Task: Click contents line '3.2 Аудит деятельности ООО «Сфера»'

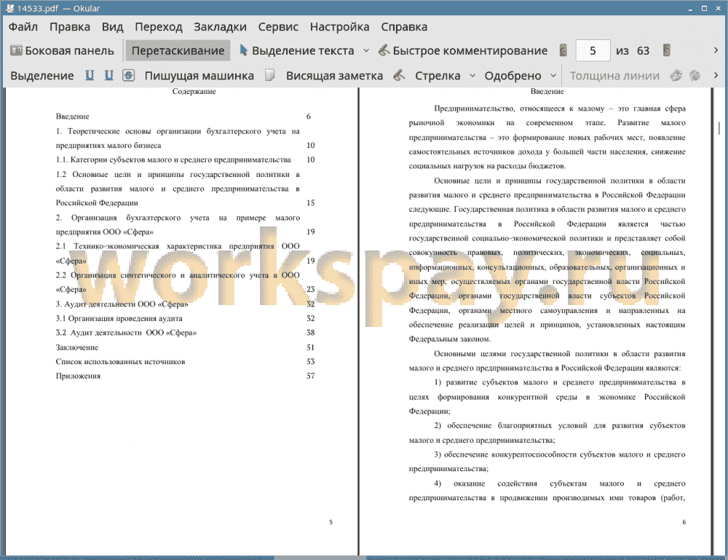Action: click(126, 333)
